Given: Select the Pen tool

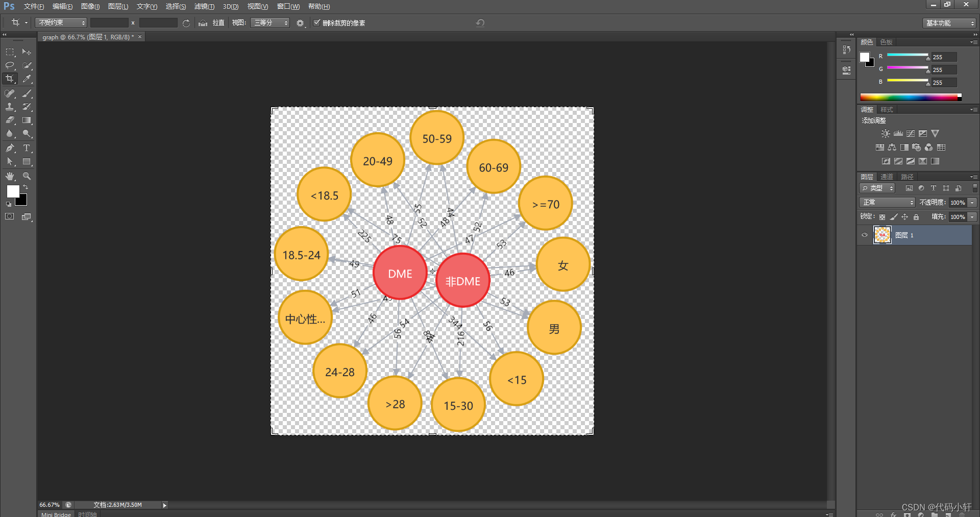Looking at the screenshot, I should (10, 148).
